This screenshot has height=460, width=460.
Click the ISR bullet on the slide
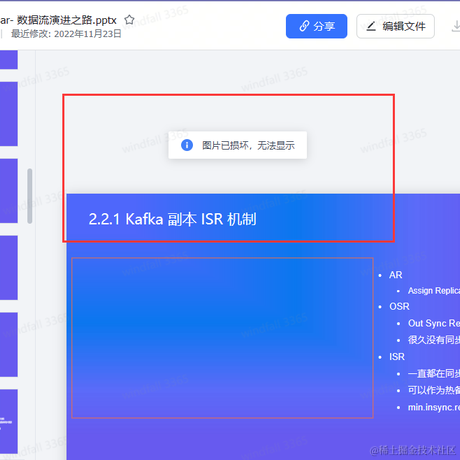tap(397, 357)
